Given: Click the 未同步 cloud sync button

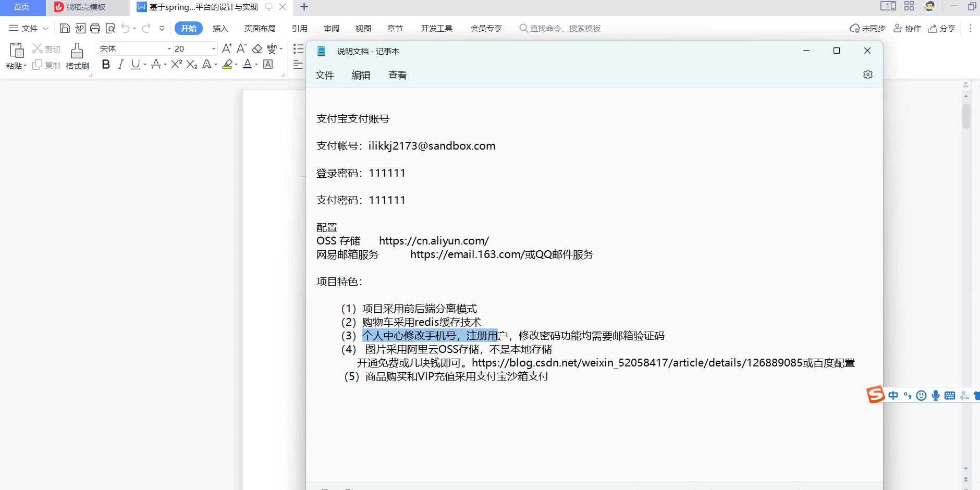Looking at the screenshot, I should pos(867,28).
